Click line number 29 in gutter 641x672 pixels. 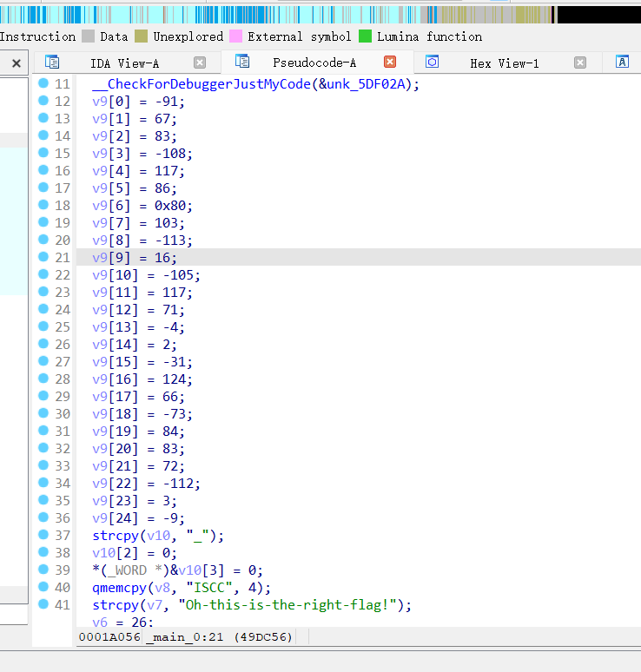(63, 397)
